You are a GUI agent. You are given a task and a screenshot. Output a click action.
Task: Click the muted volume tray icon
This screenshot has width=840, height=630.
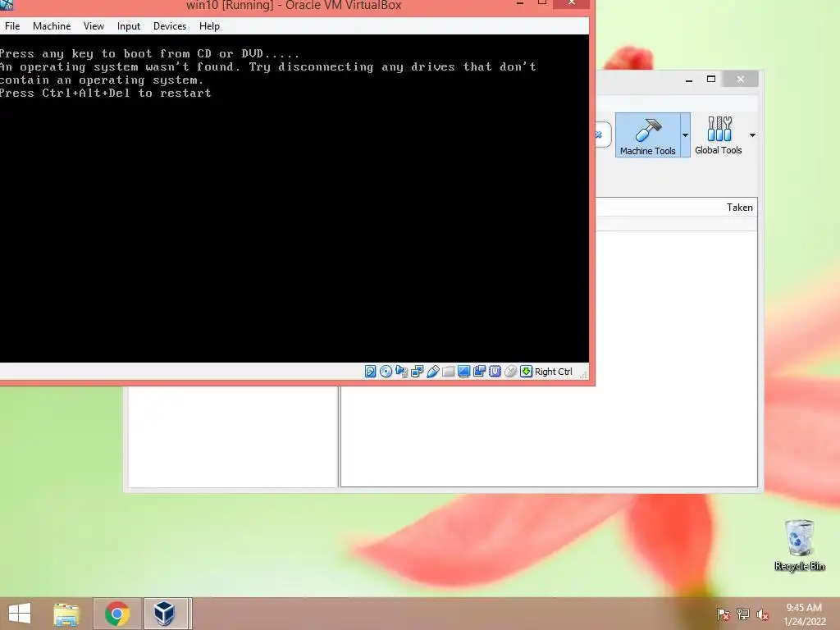click(762, 614)
